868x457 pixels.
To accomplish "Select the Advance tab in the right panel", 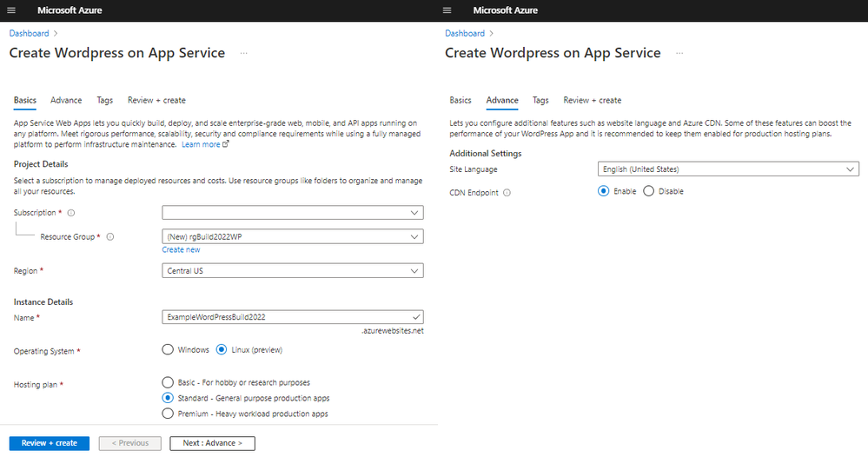I will tap(502, 100).
